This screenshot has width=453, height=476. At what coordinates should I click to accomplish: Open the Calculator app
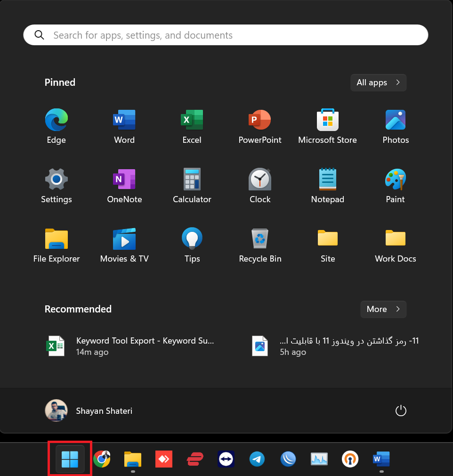click(192, 186)
